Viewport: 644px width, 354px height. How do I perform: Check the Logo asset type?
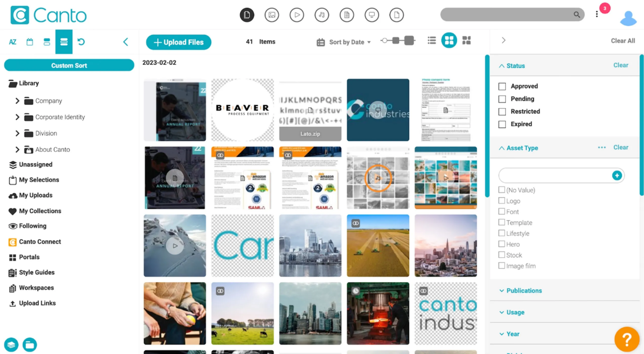click(x=502, y=201)
